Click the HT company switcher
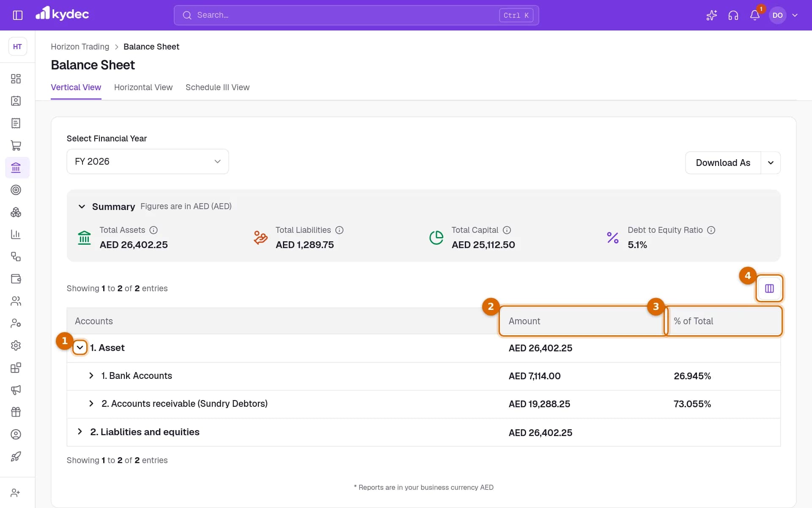 click(x=17, y=47)
